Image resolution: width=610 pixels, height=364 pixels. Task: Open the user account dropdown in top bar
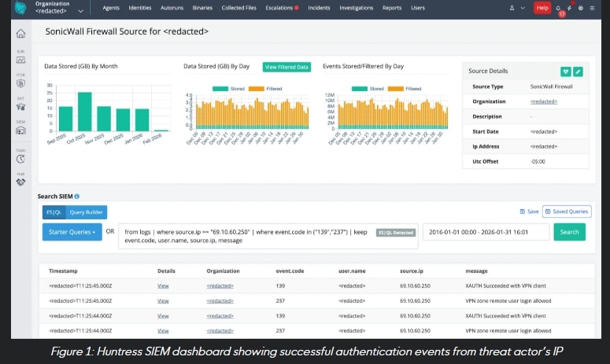(x=514, y=8)
